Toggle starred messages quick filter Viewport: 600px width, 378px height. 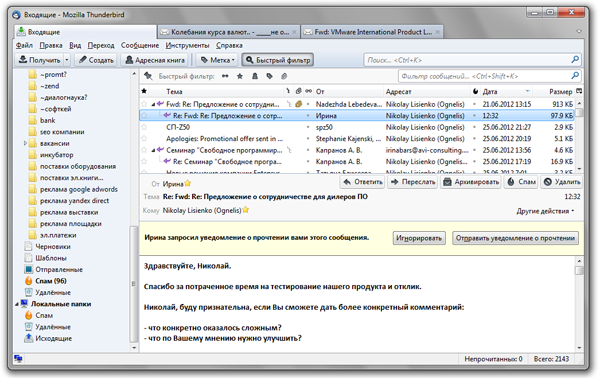[240, 76]
